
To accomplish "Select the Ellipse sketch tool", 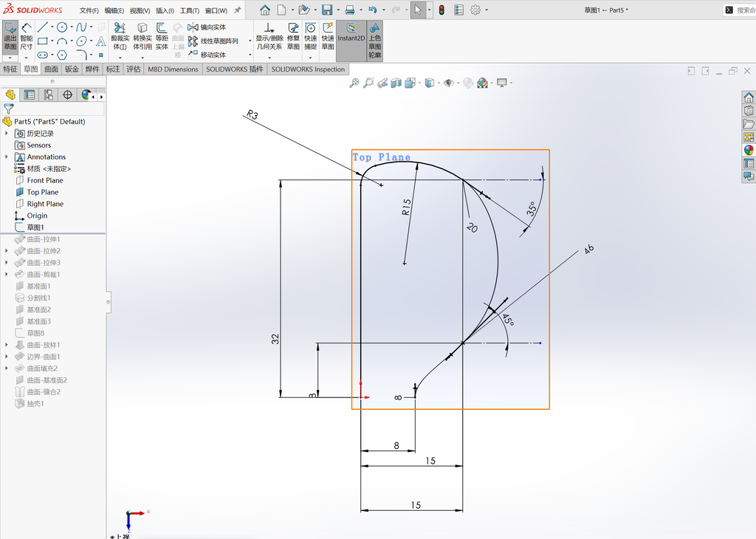I will coord(81,41).
